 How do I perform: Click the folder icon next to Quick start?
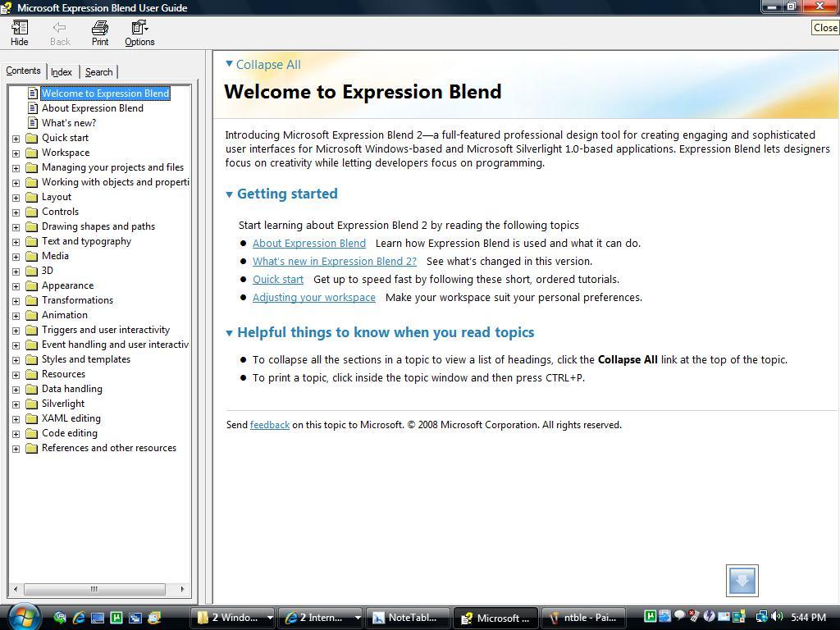point(32,138)
